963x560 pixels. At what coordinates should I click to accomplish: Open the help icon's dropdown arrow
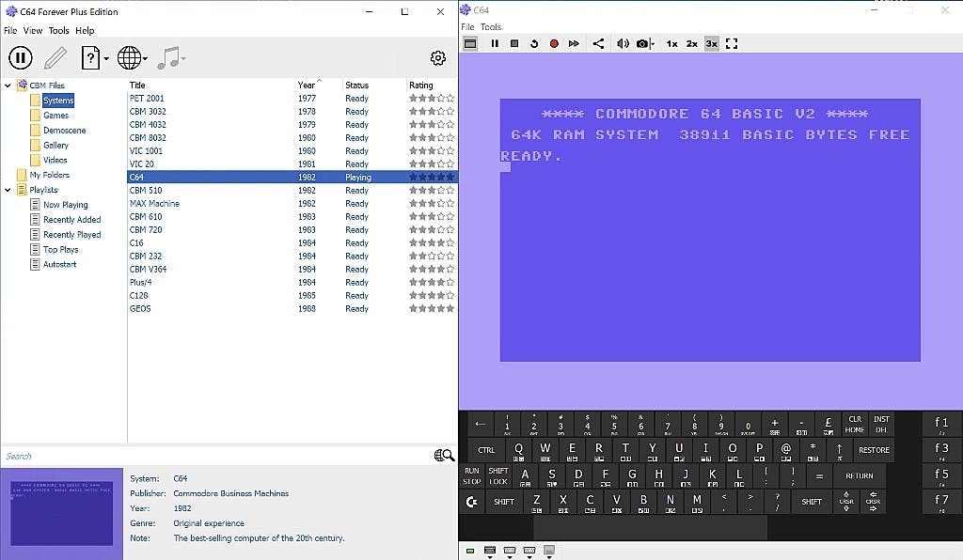[x=106, y=59]
